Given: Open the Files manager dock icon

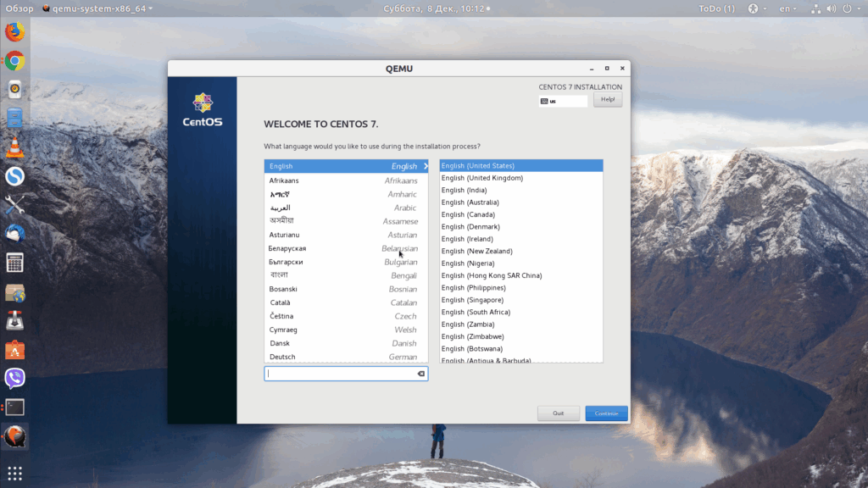Looking at the screenshot, I should pos(15,119).
